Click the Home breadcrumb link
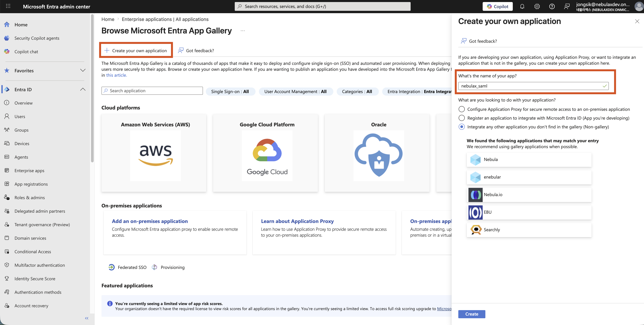Image resolution: width=644 pixels, height=325 pixels. pyautogui.click(x=108, y=19)
